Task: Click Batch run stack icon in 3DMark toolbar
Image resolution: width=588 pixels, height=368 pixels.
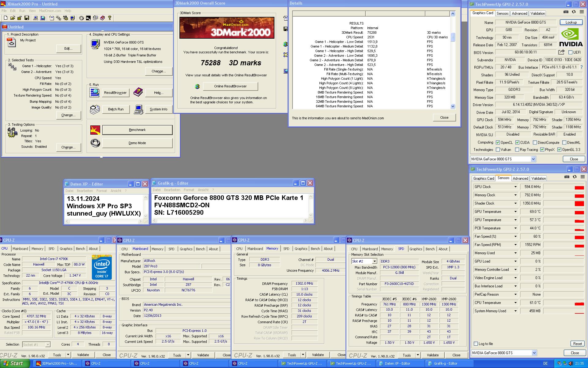Action: point(95,18)
